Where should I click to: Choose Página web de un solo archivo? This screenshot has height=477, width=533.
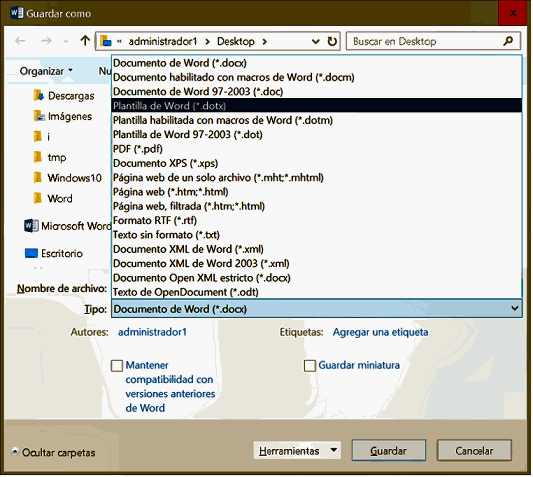pyautogui.click(x=316, y=177)
